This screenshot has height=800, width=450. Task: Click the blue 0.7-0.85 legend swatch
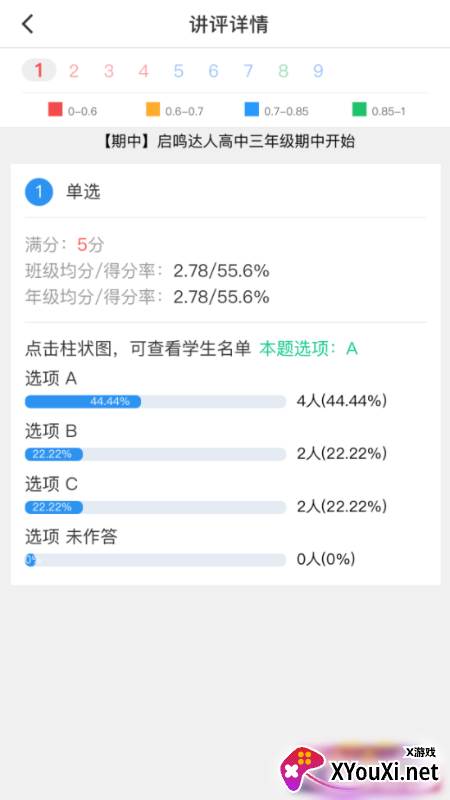[252, 109]
